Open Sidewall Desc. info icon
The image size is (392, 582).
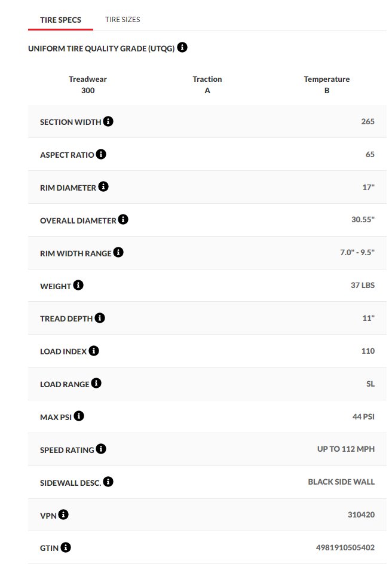[108, 482]
